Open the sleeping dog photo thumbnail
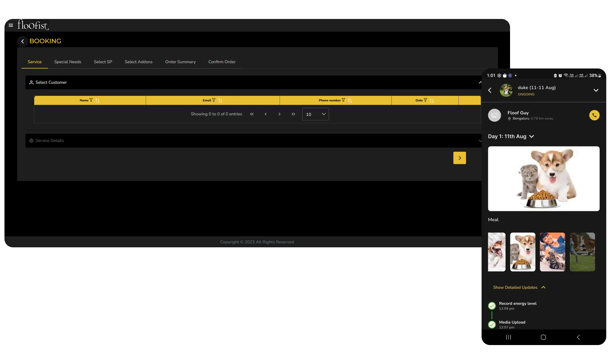 (497, 252)
